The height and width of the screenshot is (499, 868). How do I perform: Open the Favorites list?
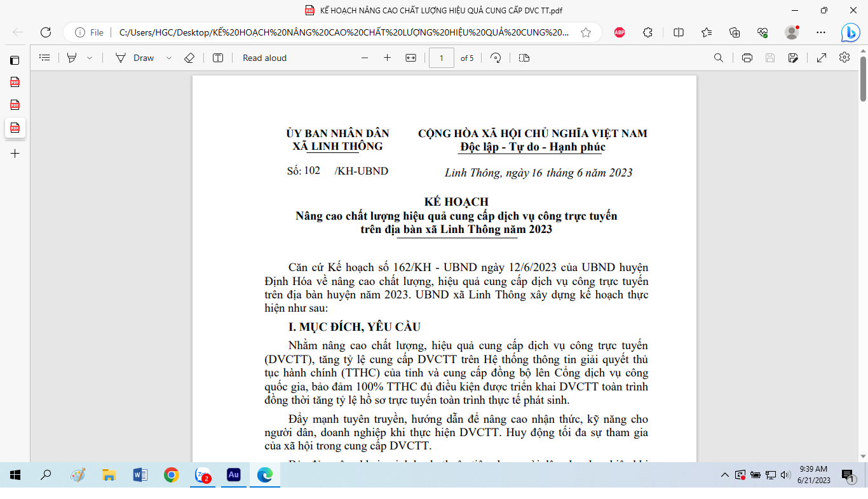(707, 32)
